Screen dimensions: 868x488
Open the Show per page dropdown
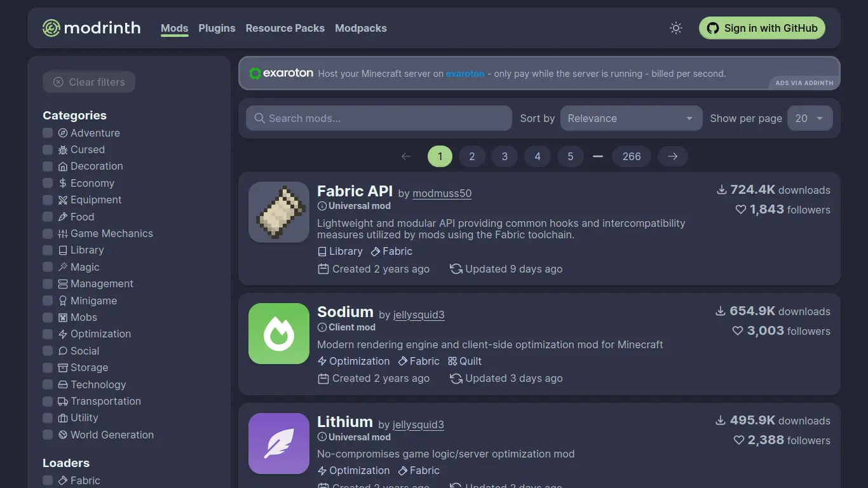[x=810, y=118]
